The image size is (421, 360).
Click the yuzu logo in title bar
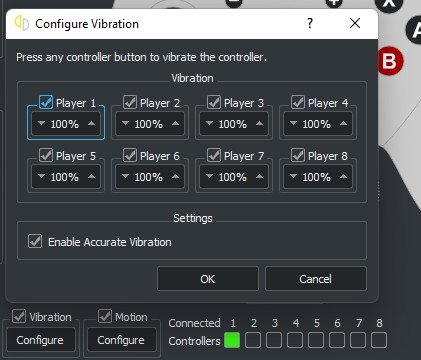pyautogui.click(x=22, y=23)
